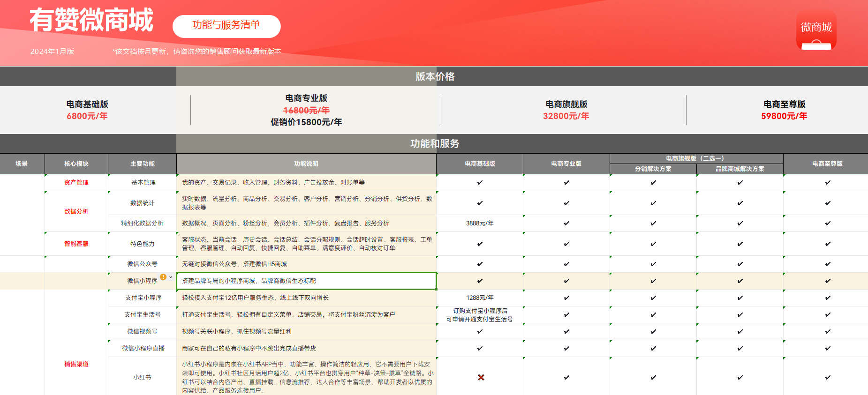
Task: Click the 数据分析 module cell
Action: [76, 211]
